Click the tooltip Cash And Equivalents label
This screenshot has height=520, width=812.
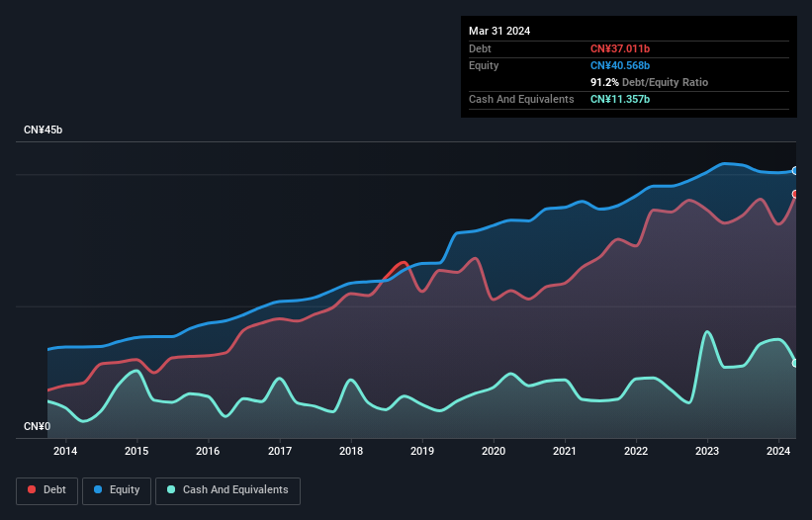coord(521,99)
